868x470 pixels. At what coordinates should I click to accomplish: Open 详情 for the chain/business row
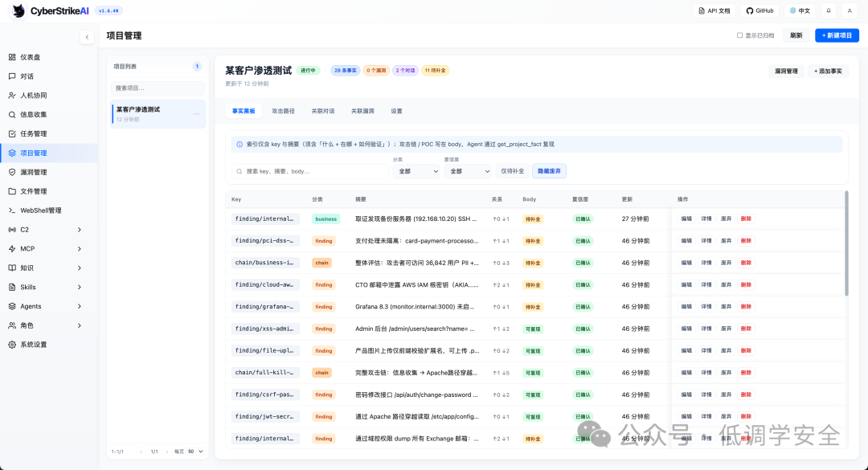(x=706, y=263)
